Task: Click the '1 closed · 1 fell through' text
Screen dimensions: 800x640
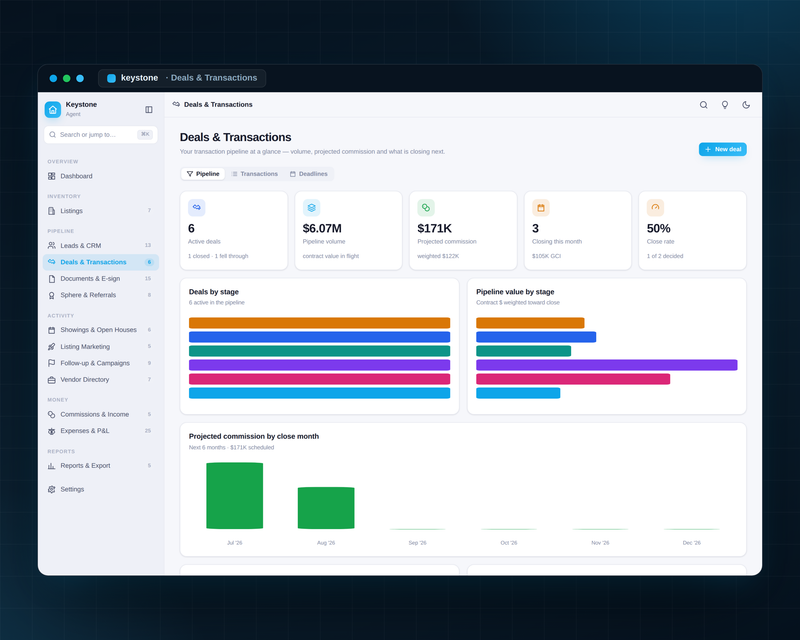Action: click(x=218, y=256)
